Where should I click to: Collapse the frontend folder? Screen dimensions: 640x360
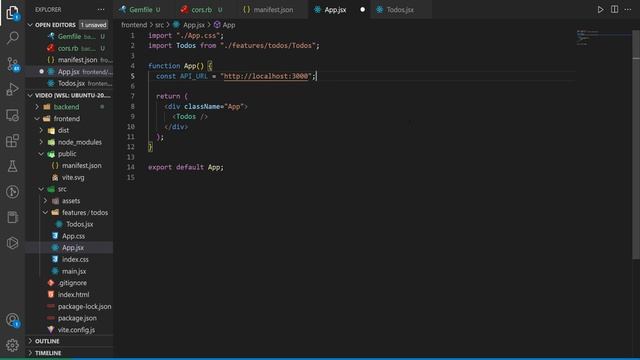coord(67,119)
